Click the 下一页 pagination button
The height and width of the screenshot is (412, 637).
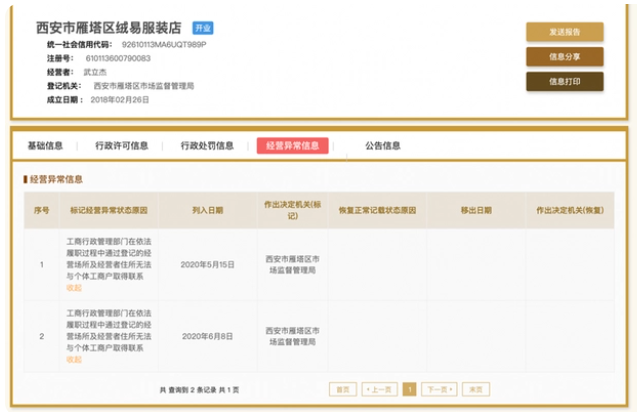[439, 389]
